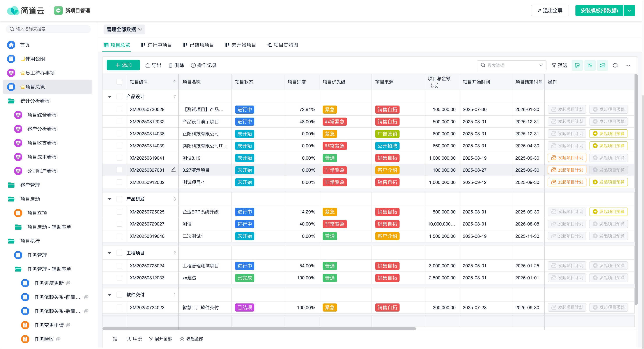The height and width of the screenshot is (349, 644).
Task: Open the dropdown arrow beside 安装模板 button
Action: [629, 11]
